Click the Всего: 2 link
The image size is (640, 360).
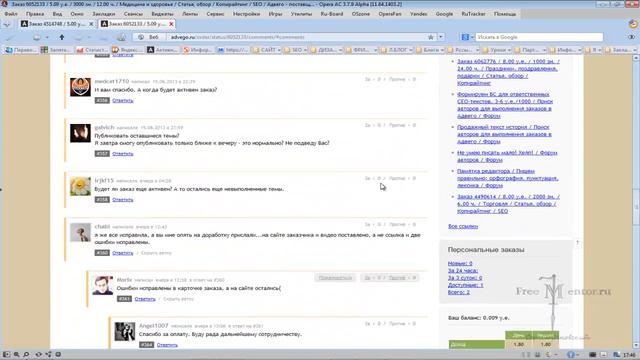[459, 292]
